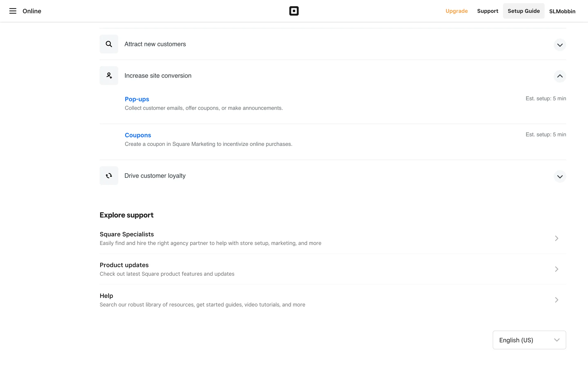
Task: Click the magnifier icon for Attract new customers
Action: tap(109, 44)
